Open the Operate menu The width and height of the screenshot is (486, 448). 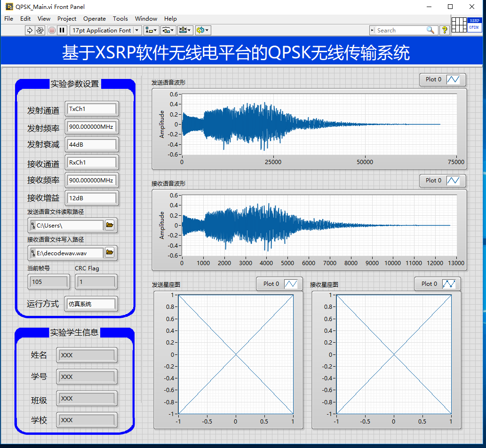click(x=95, y=19)
